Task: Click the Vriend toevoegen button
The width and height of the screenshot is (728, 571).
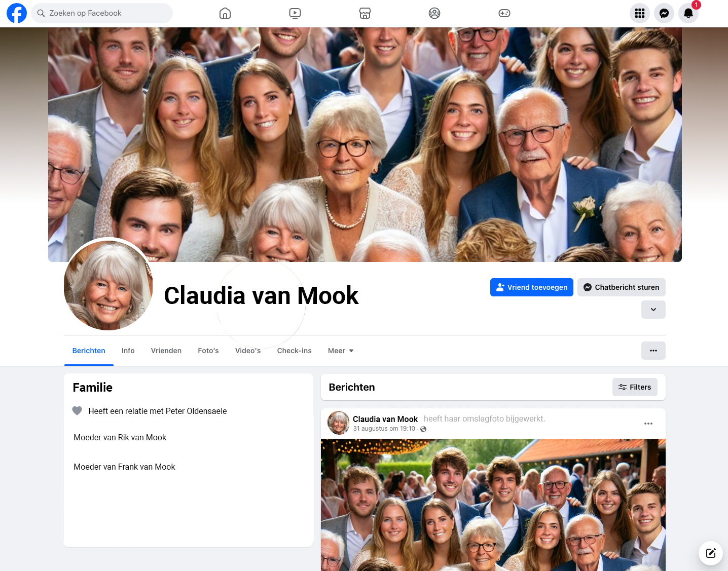Action: (x=532, y=287)
